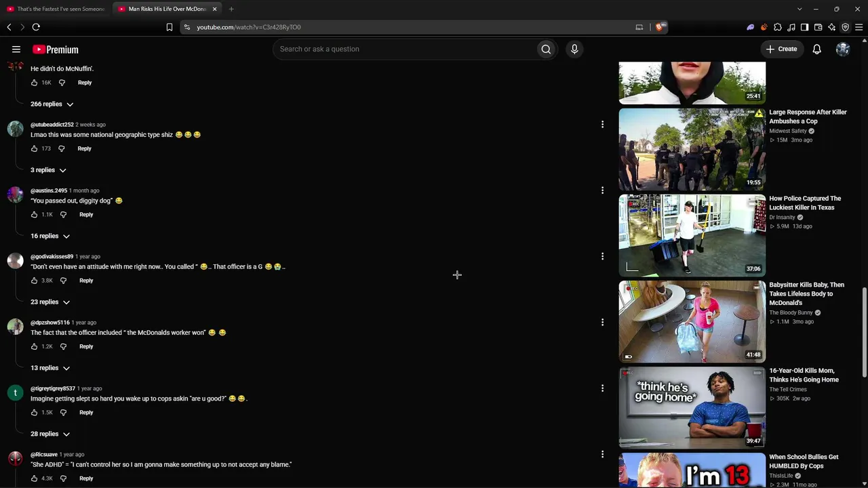The width and height of the screenshot is (868, 488).
Task: Open options for @tigreytigrey8537's comment
Action: coord(602,388)
